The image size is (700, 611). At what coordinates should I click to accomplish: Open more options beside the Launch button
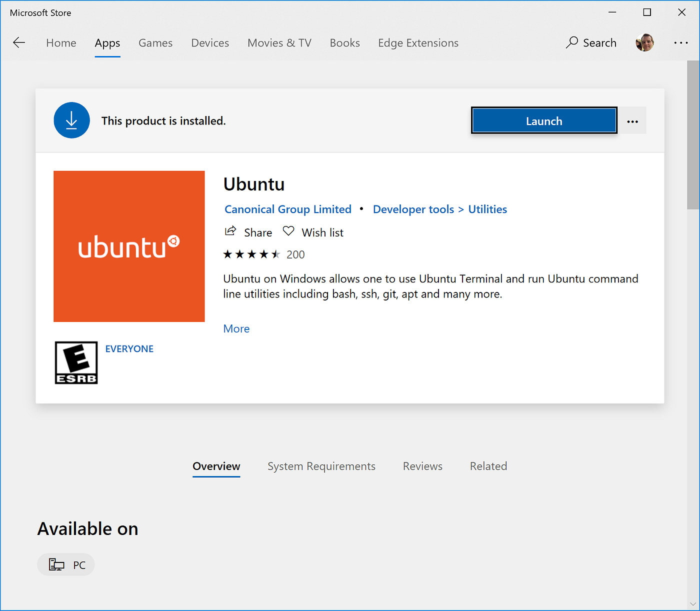point(632,120)
